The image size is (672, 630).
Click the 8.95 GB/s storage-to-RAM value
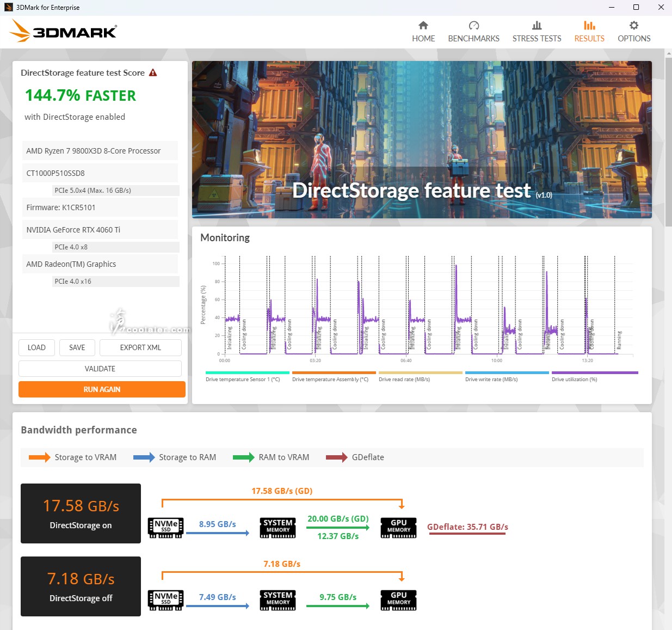coord(217,524)
